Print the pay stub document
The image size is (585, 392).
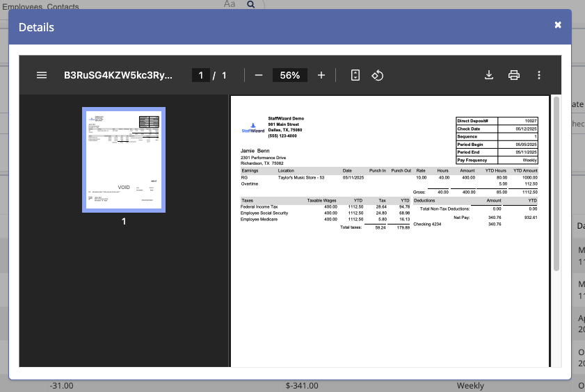tap(514, 75)
